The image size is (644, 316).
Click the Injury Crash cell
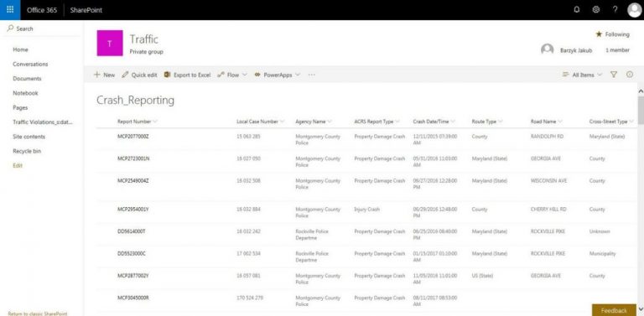point(366,210)
